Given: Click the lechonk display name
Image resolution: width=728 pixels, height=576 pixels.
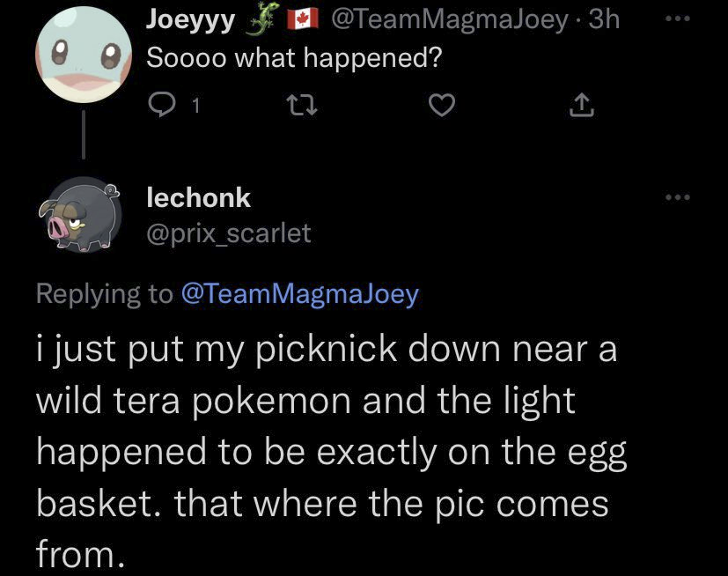Looking at the screenshot, I should point(198,197).
